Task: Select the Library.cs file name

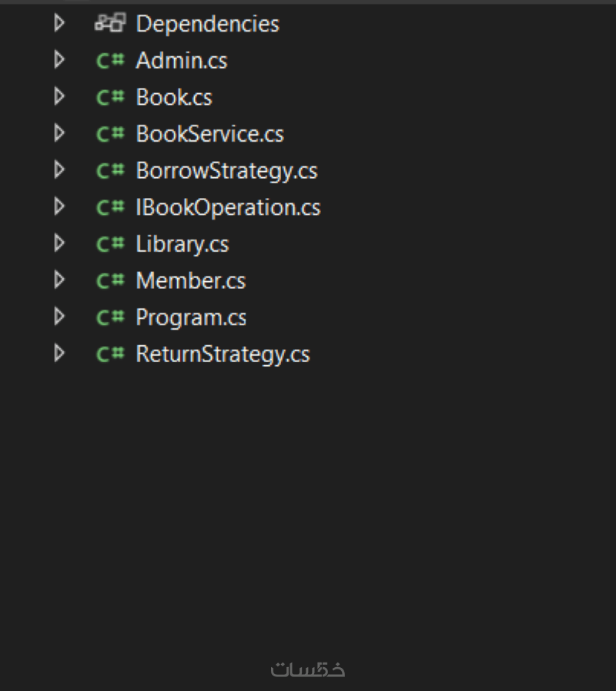Action: click(x=182, y=244)
